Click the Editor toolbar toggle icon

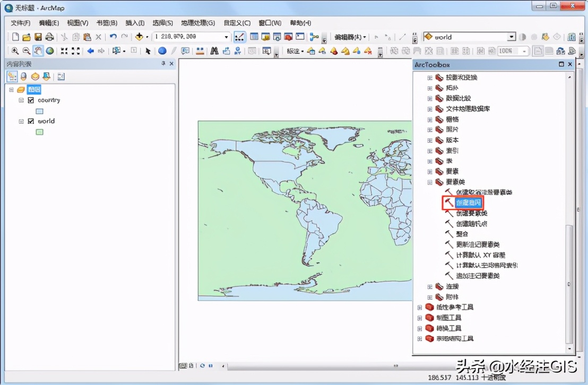tap(240, 37)
